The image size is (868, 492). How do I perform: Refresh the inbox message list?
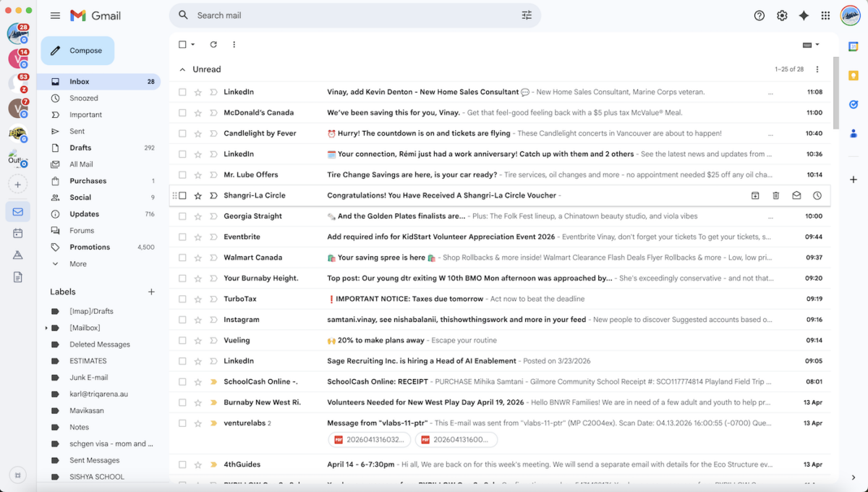(x=213, y=44)
